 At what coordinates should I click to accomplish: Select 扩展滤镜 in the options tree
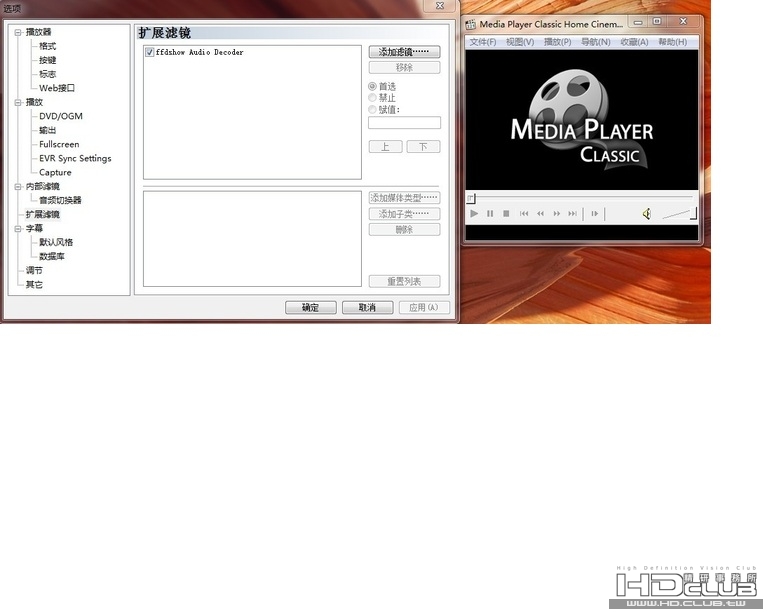[43, 214]
